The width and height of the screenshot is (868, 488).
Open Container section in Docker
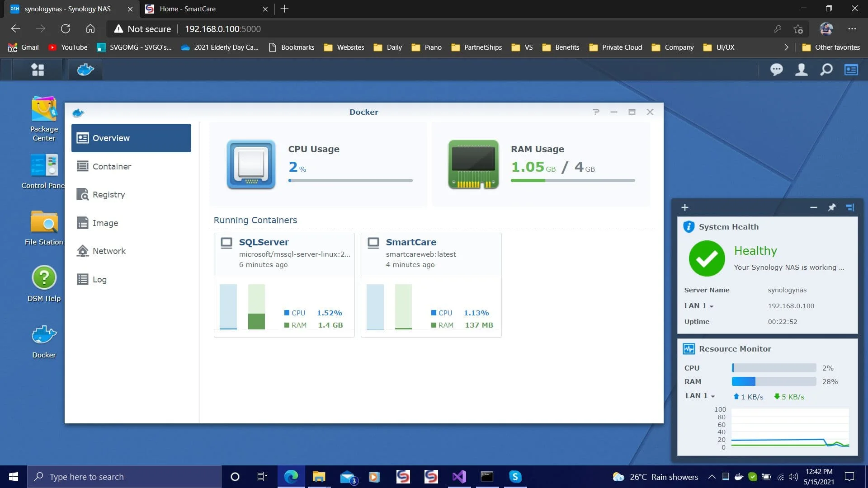click(x=131, y=166)
